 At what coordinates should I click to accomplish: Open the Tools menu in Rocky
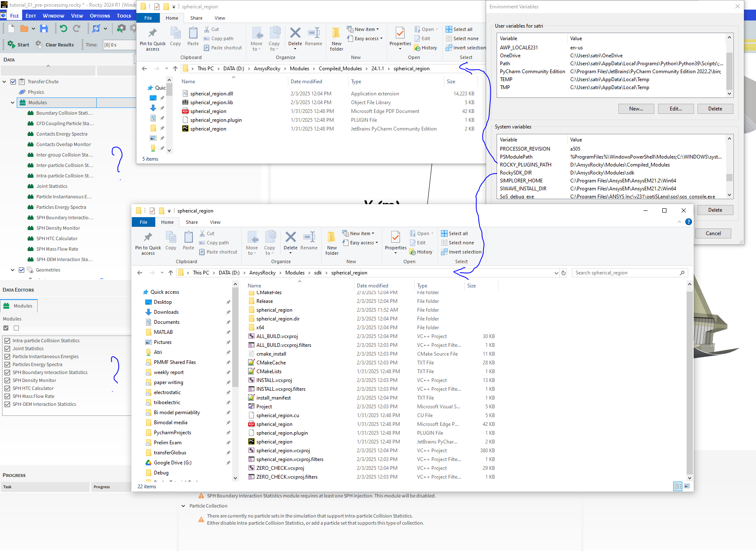[x=124, y=16]
